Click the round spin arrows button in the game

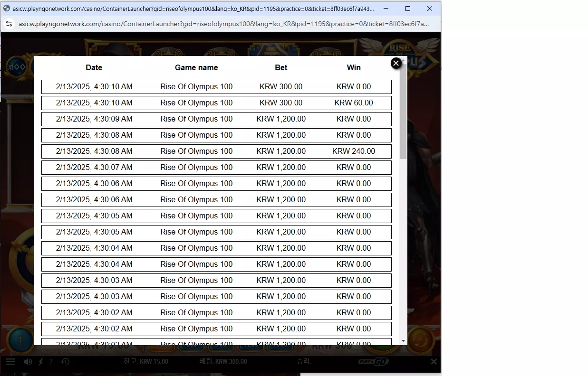(421, 340)
